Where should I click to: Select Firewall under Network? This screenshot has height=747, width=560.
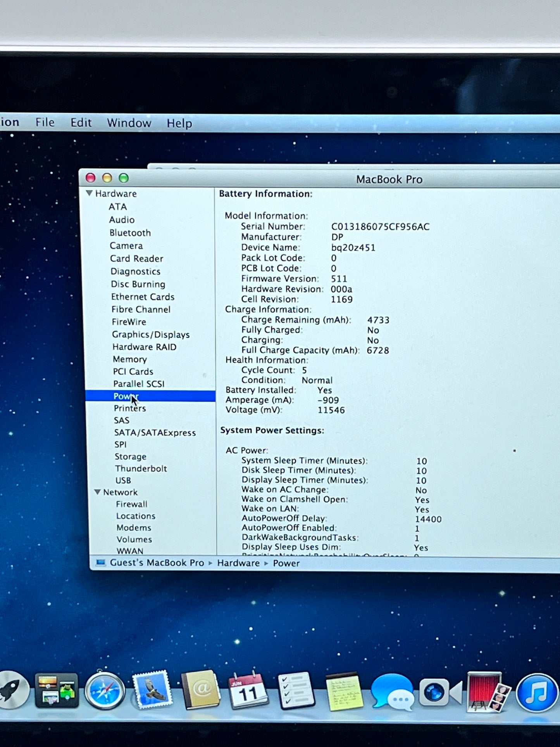[x=132, y=504]
